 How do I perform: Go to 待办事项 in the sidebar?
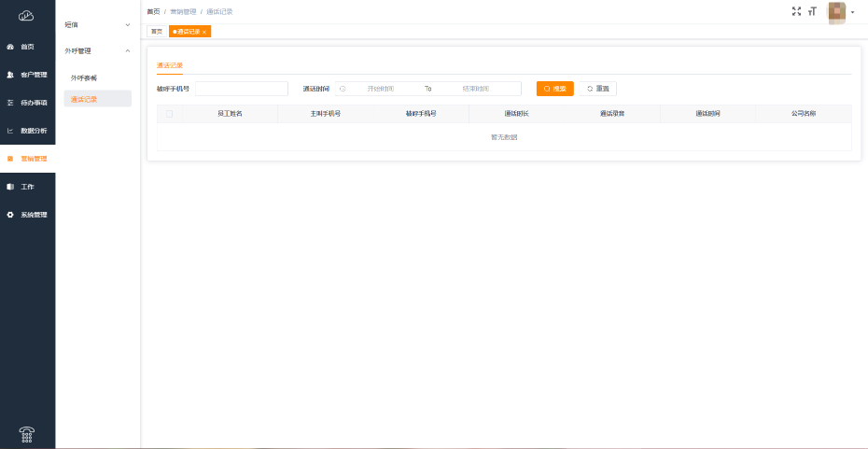click(x=27, y=103)
